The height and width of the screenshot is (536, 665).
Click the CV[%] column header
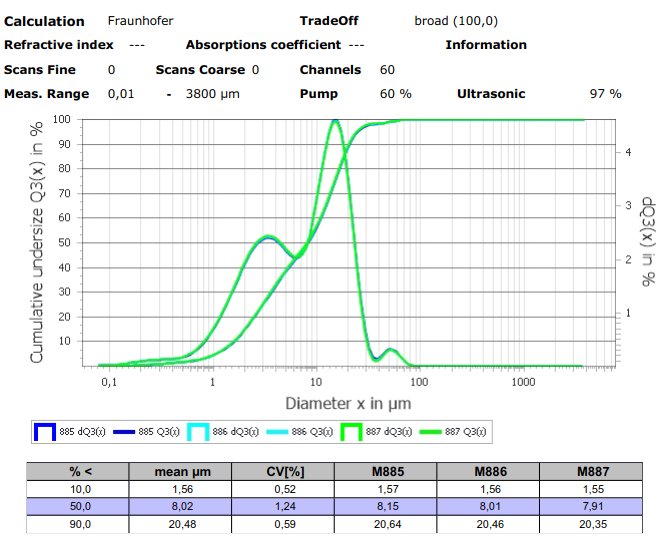click(x=283, y=471)
